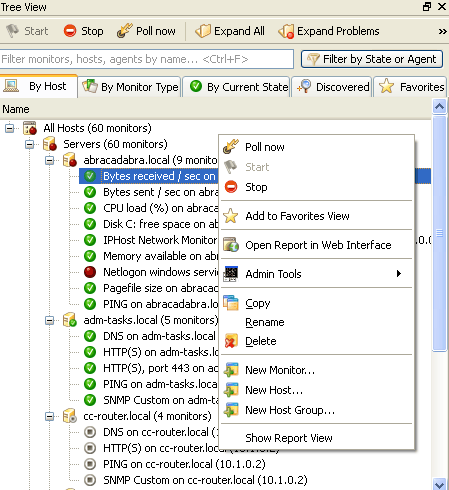Click the vertical scrollbar thumb
Viewport: 449px width, 490px height.
coord(440,233)
